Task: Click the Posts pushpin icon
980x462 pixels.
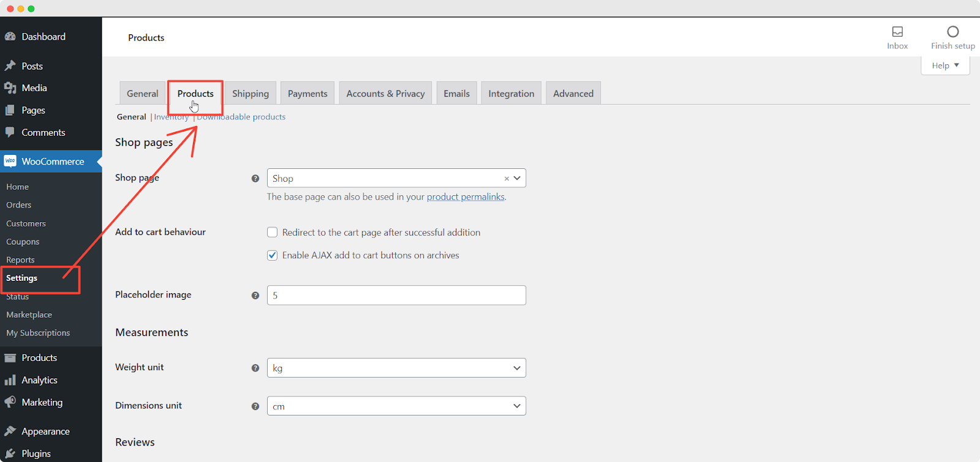Action: point(10,65)
